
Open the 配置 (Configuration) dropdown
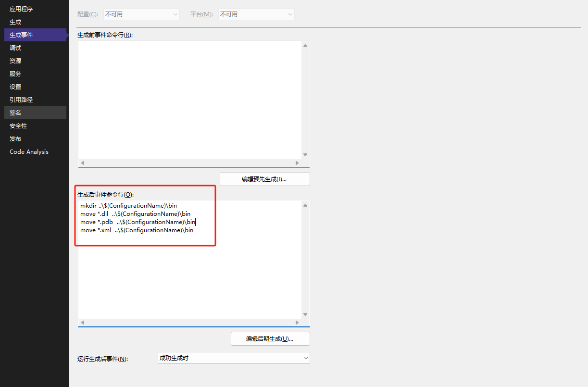tap(141, 14)
